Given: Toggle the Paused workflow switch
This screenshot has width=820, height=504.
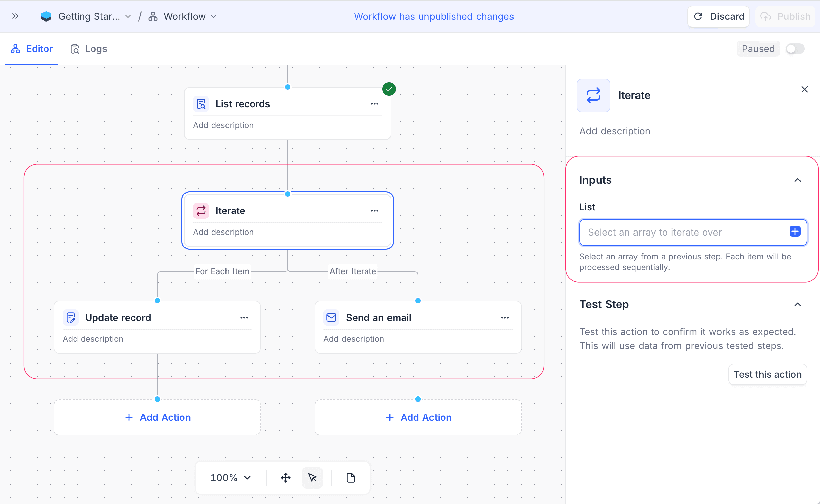Looking at the screenshot, I should pos(795,49).
